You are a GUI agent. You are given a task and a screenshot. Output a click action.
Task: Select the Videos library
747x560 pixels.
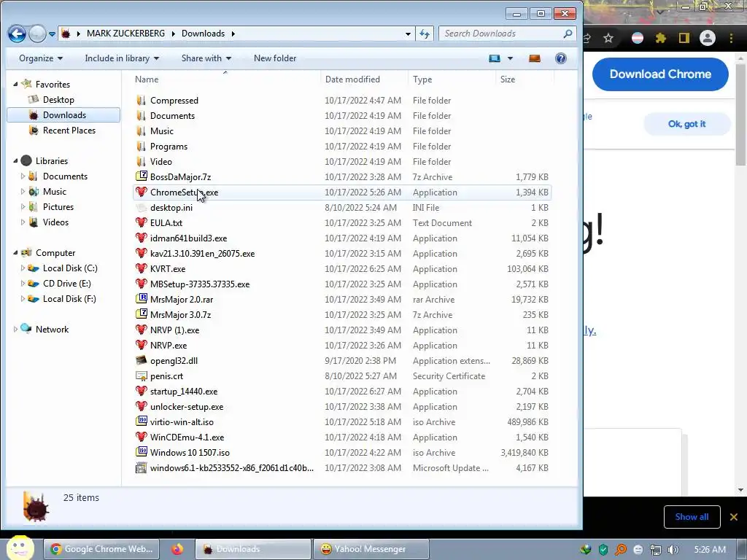click(x=55, y=222)
